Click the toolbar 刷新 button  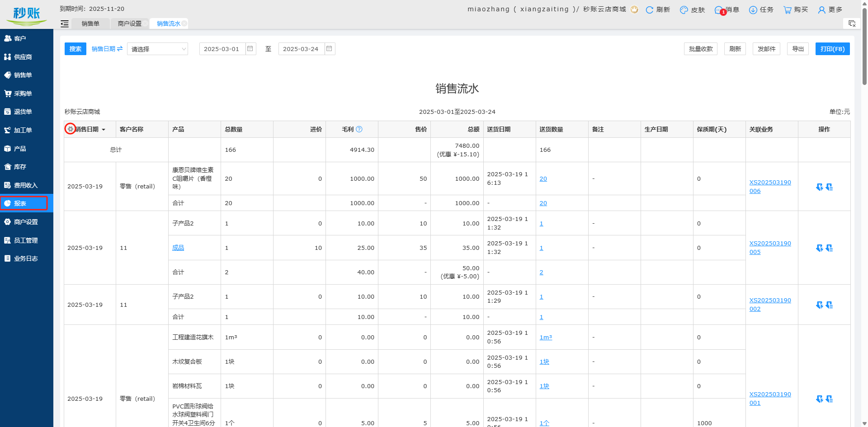coord(735,49)
